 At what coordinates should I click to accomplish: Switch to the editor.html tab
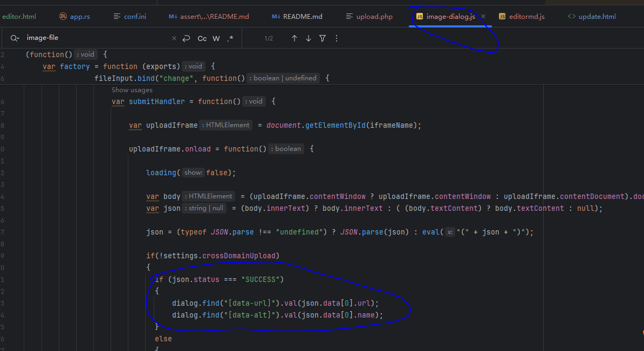[19, 16]
